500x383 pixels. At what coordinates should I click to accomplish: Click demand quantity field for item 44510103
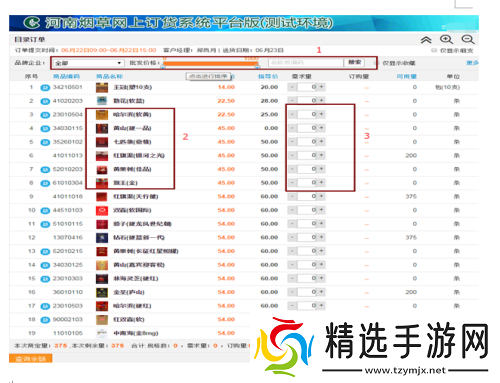(x=307, y=210)
